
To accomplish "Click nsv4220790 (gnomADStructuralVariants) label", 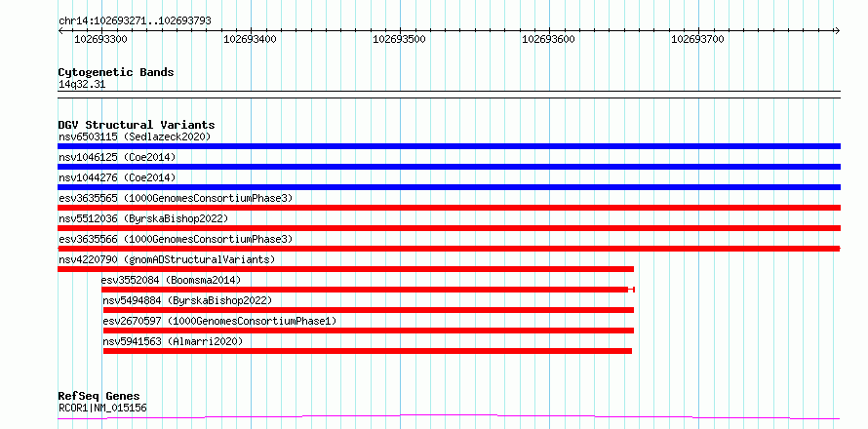I will (167, 259).
